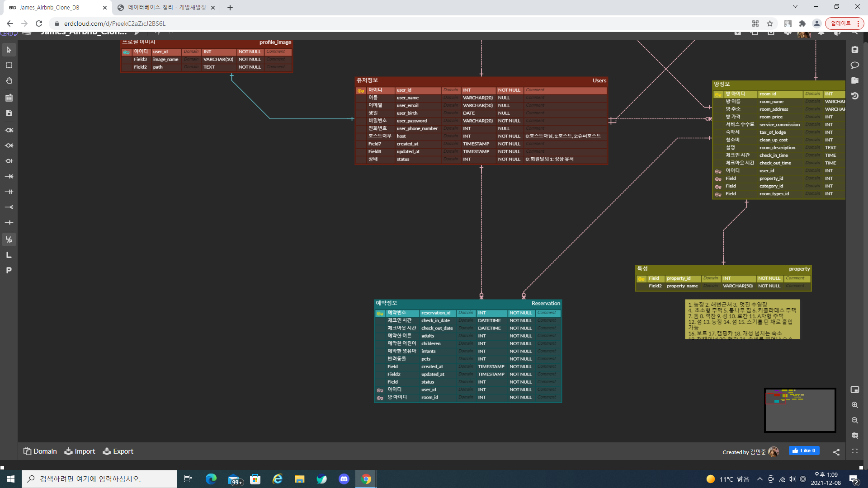Toggle the logical/physical view mode
Viewport: 868px width, 488px height.
pyautogui.click(x=9, y=239)
